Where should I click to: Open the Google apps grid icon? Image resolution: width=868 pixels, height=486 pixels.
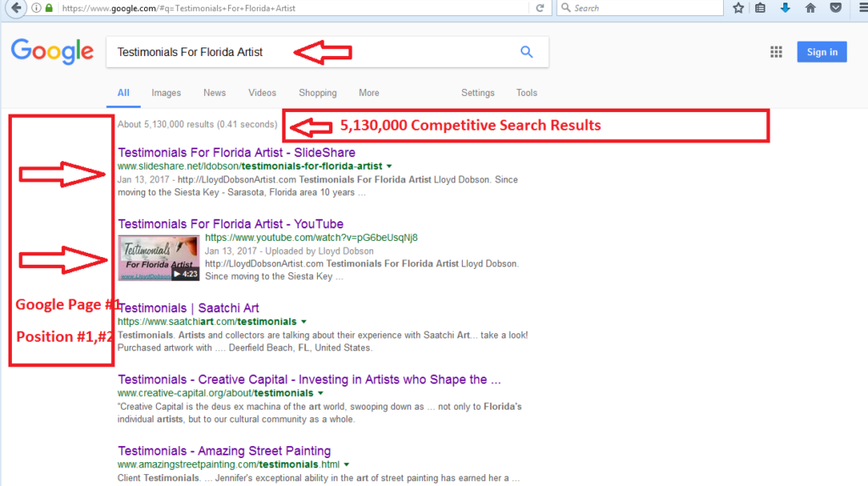776,53
